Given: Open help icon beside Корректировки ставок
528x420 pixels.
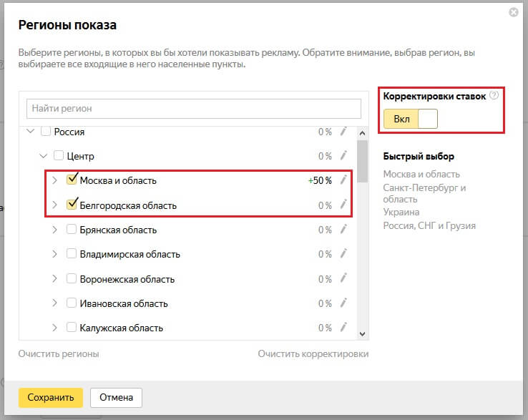Looking at the screenshot, I should point(494,96).
